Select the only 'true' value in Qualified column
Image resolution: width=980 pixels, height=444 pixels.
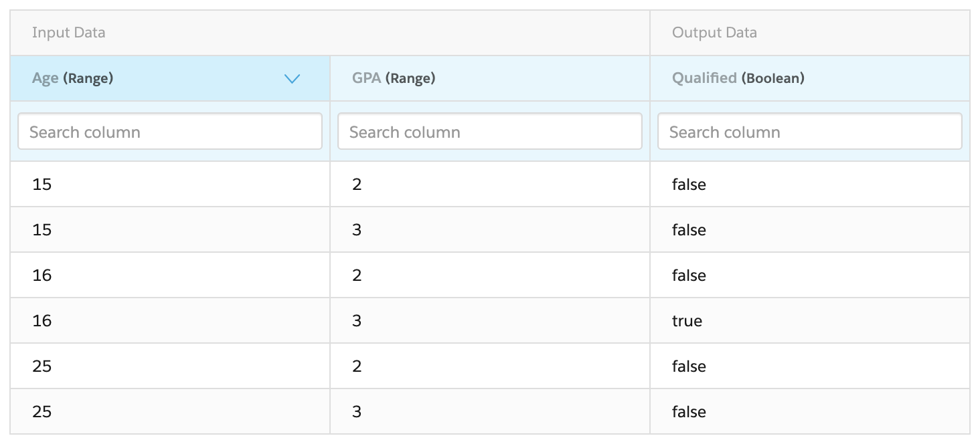[x=687, y=321]
